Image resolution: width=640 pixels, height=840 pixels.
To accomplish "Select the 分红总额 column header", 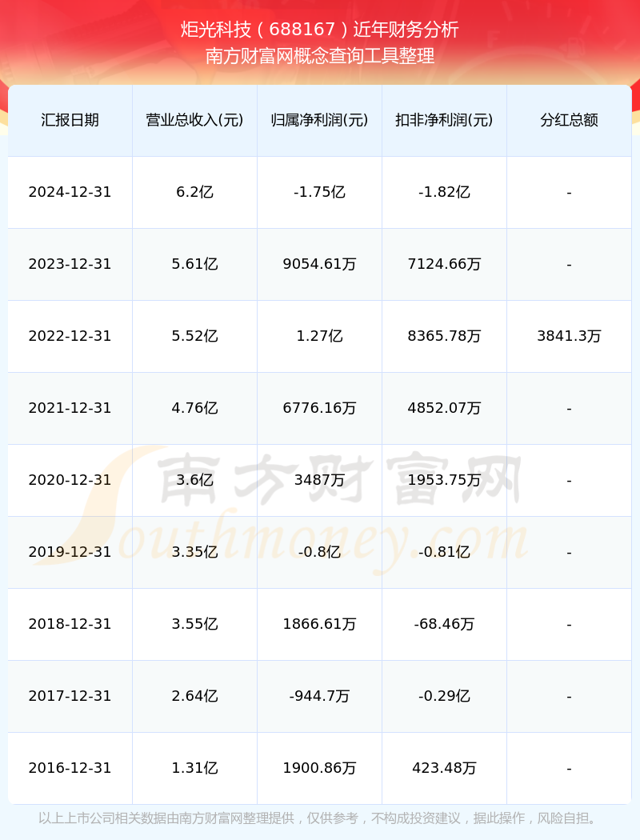I will coord(569,120).
